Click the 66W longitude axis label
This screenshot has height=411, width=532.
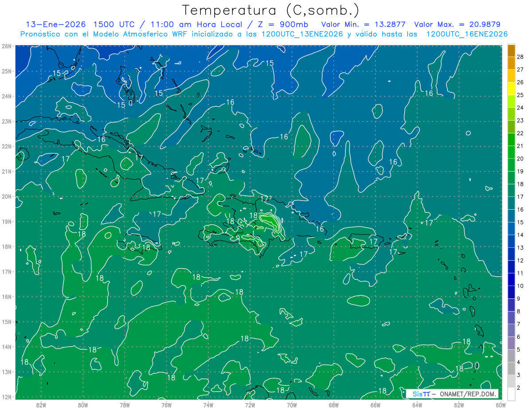[x=375, y=405]
